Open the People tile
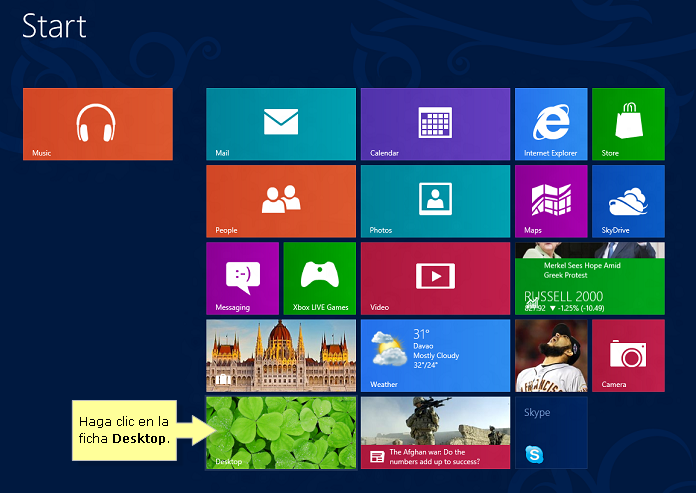The height and width of the screenshot is (493, 696). [281, 201]
